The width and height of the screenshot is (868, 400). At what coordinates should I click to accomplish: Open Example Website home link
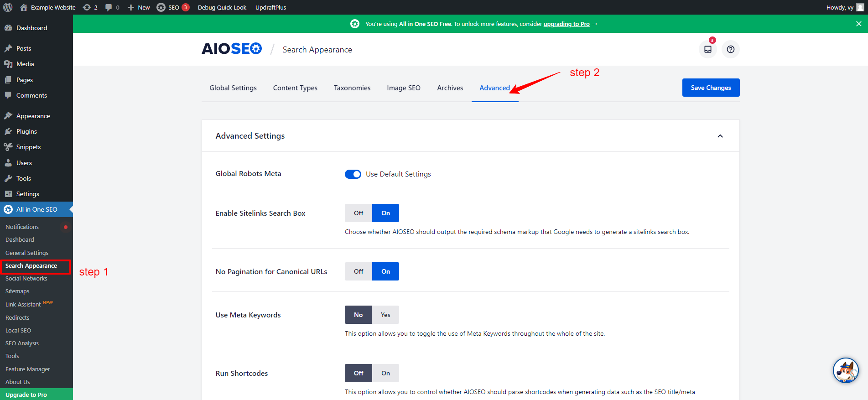[48, 7]
